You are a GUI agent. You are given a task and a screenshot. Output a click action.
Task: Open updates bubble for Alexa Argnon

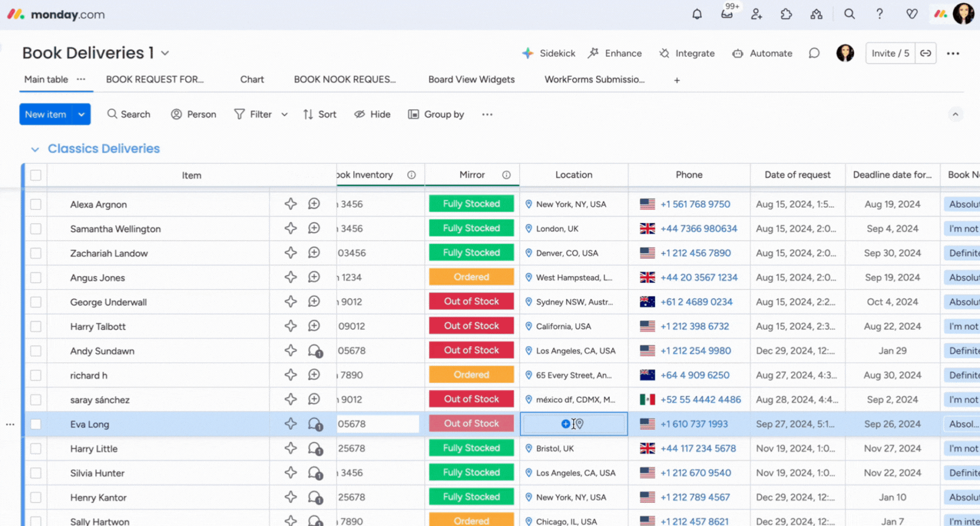click(314, 204)
